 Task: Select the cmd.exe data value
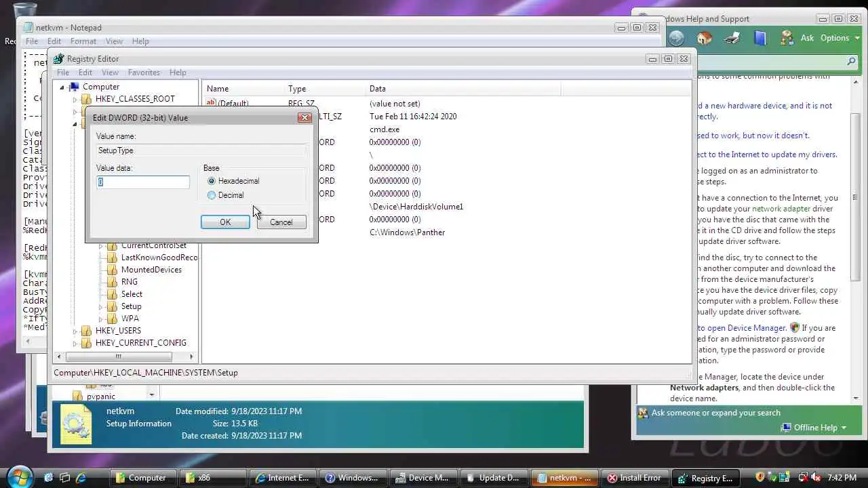(384, 129)
